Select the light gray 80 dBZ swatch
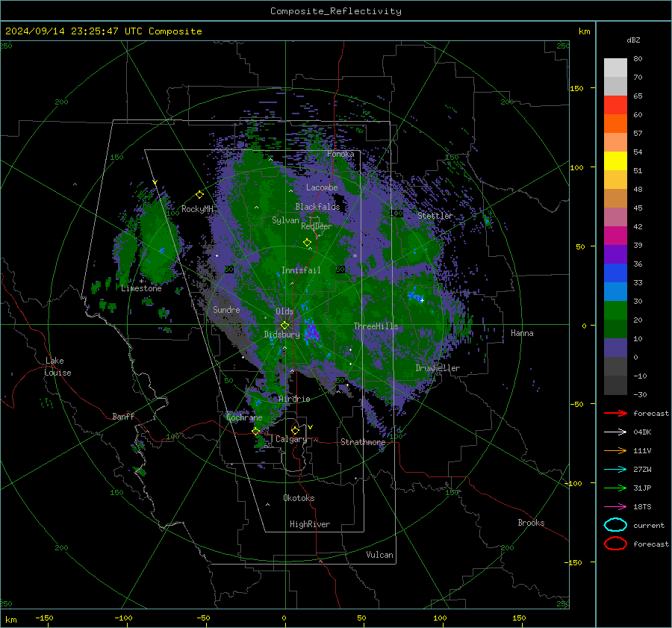Image resolution: width=672 pixels, height=628 pixels. click(x=615, y=67)
